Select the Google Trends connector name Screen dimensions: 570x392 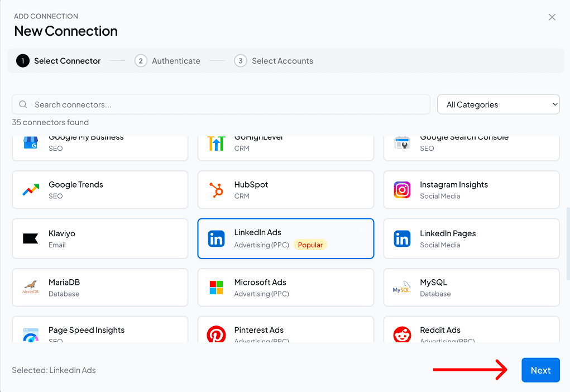coord(76,184)
